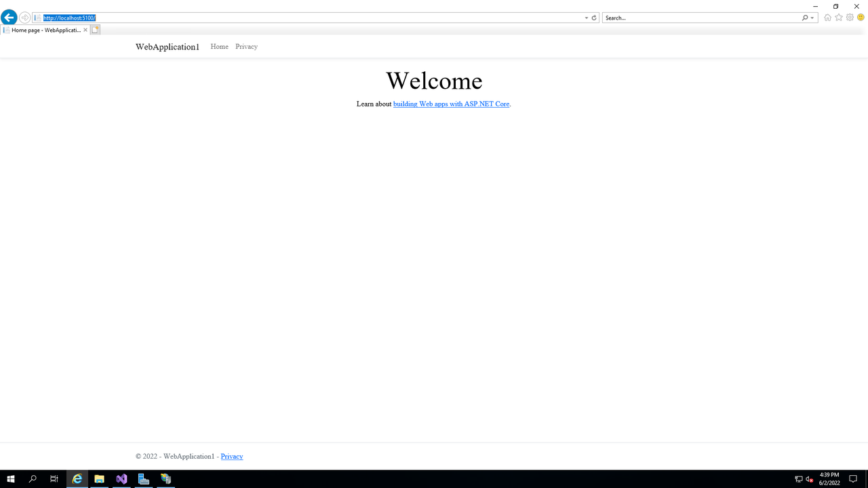Refresh the page with the reload icon
This screenshot has height=488, width=868.
594,18
